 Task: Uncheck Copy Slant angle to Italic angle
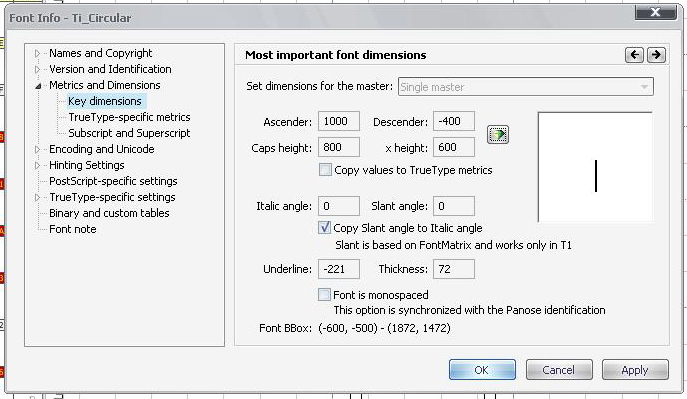[x=324, y=228]
